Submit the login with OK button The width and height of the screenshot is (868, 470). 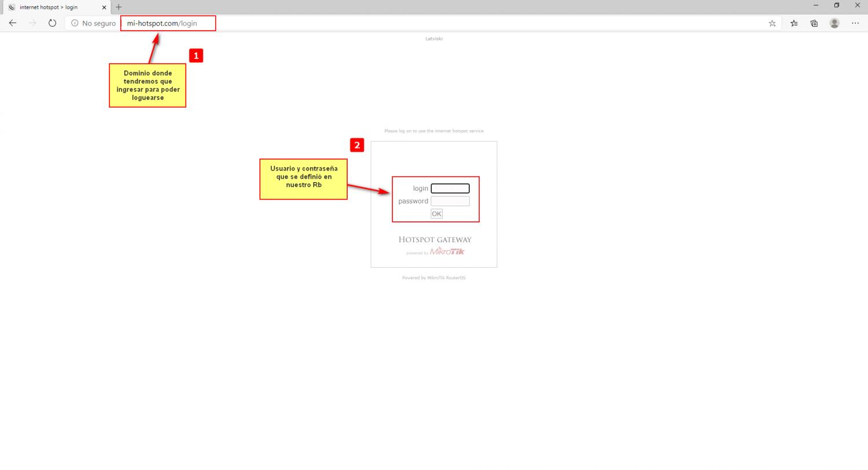(x=436, y=214)
